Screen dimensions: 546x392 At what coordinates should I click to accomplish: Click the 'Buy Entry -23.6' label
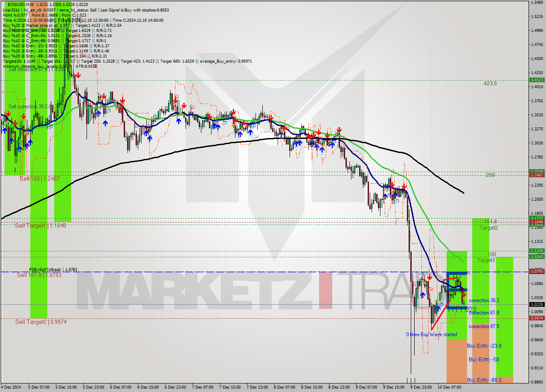pyautogui.click(x=484, y=346)
